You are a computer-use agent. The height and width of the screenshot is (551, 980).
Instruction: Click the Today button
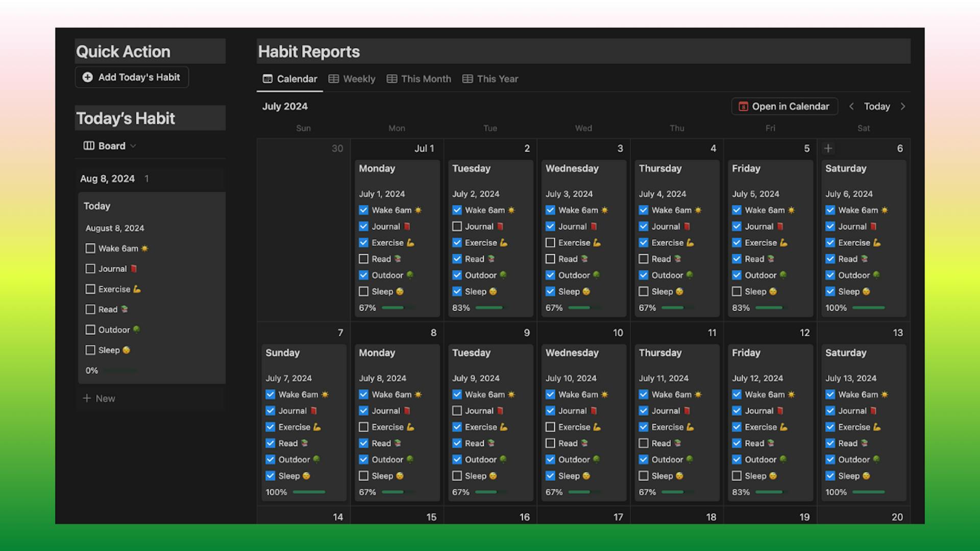click(877, 106)
